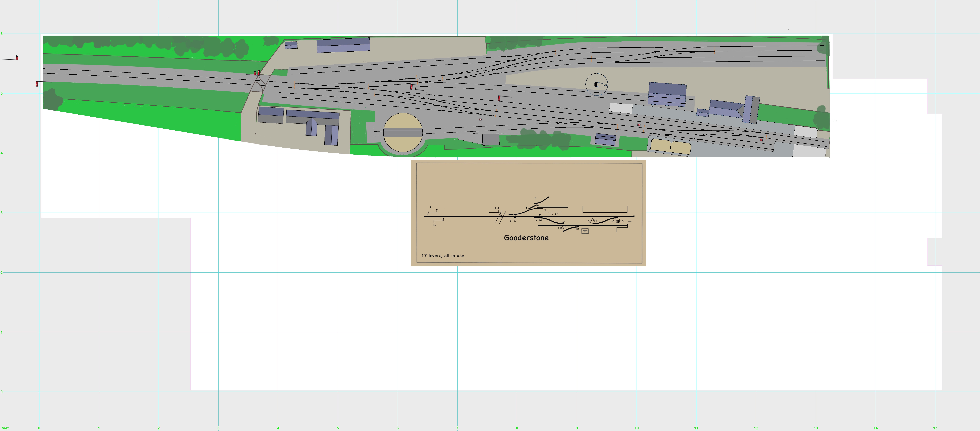The height and width of the screenshot is (431, 980).
Task: Click lever number 16 on the signalling diagram
Action: pyautogui.click(x=435, y=225)
